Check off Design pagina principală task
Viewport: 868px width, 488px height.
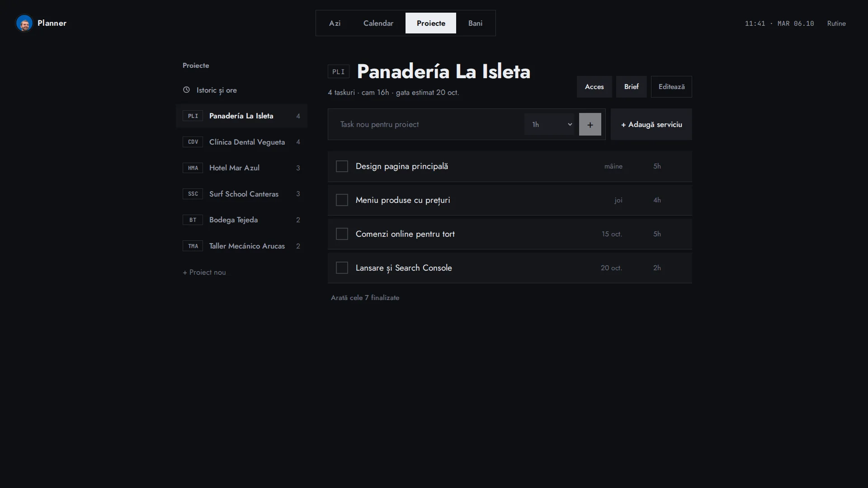pos(342,166)
